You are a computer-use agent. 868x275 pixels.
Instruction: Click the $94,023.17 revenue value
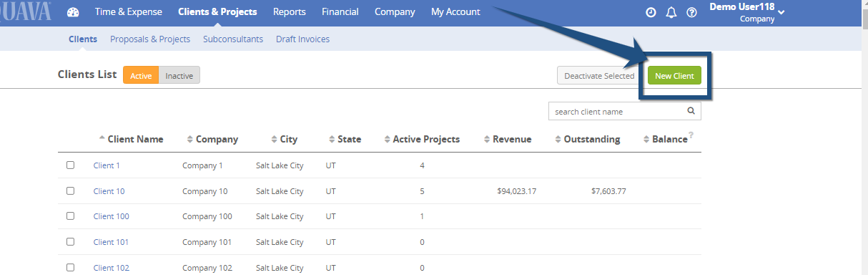(517, 191)
